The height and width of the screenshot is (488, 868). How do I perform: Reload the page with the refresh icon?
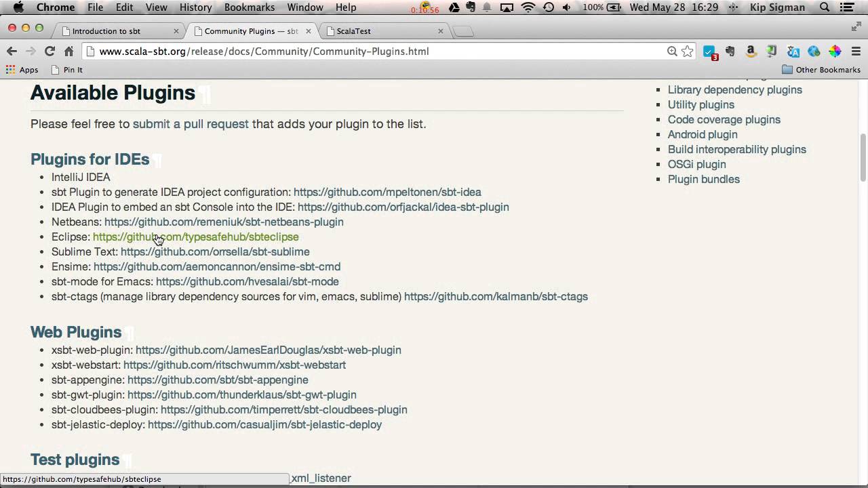tap(50, 52)
